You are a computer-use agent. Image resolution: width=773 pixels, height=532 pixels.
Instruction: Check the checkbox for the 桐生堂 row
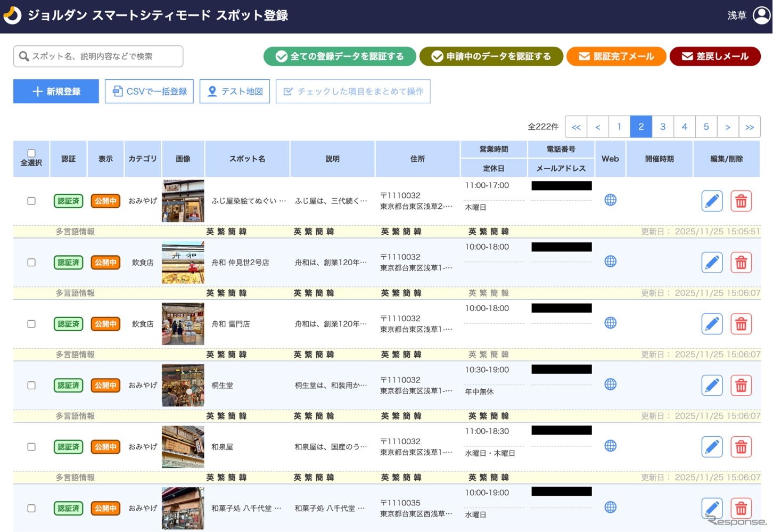[x=31, y=385]
